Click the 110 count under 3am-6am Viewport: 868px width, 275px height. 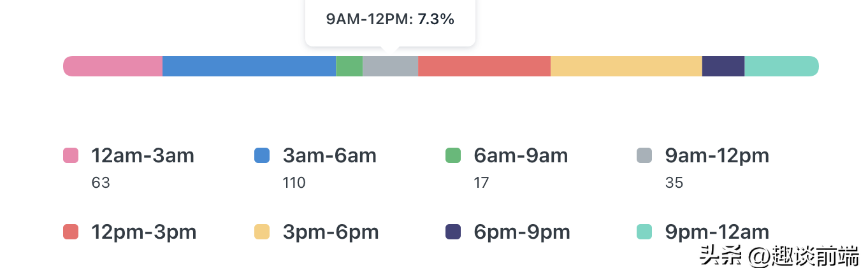pos(294,183)
